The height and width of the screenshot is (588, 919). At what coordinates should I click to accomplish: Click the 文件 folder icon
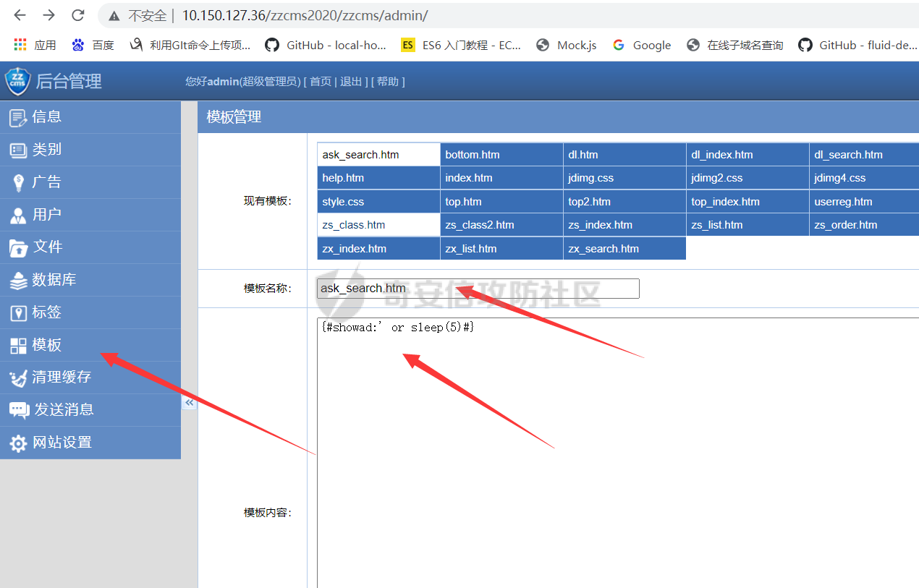pos(18,247)
